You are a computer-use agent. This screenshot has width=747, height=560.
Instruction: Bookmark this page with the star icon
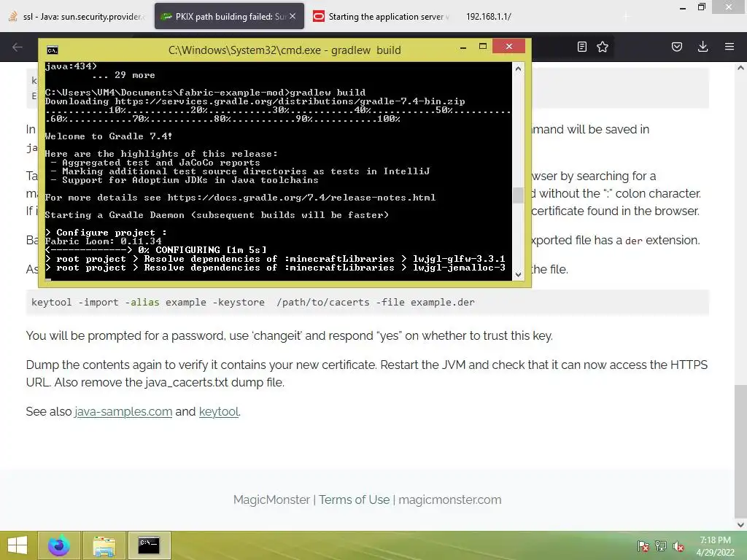tap(603, 47)
